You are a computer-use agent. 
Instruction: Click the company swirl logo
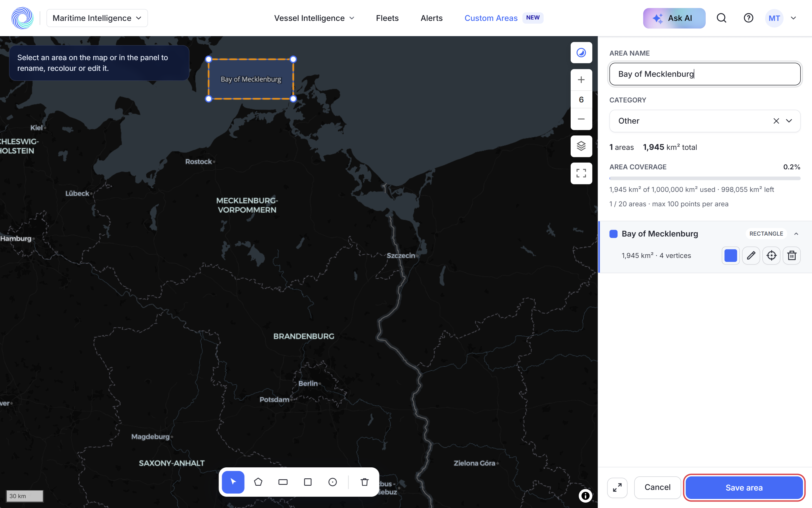click(x=22, y=18)
